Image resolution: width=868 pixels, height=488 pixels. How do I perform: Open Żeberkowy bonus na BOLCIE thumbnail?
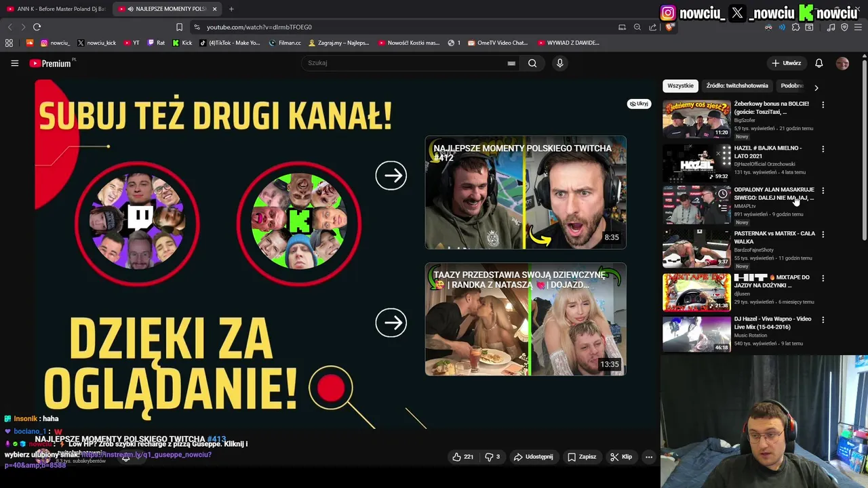pyautogui.click(x=696, y=119)
